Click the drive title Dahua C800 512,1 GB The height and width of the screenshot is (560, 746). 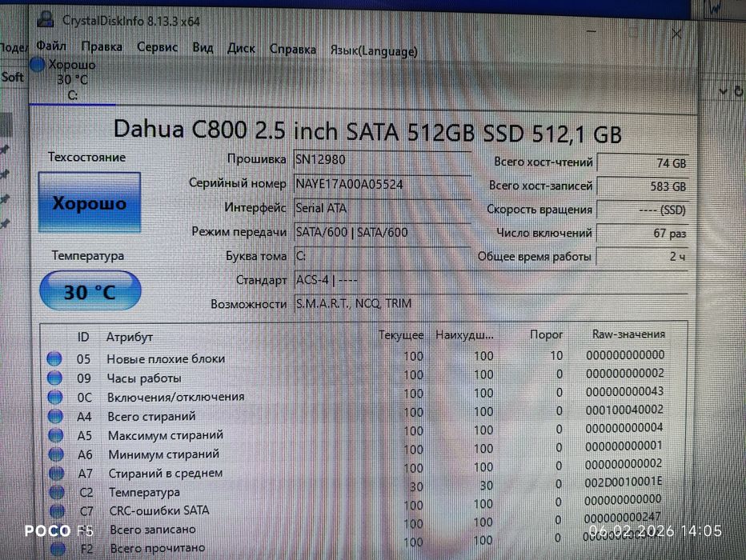pyautogui.click(x=367, y=130)
